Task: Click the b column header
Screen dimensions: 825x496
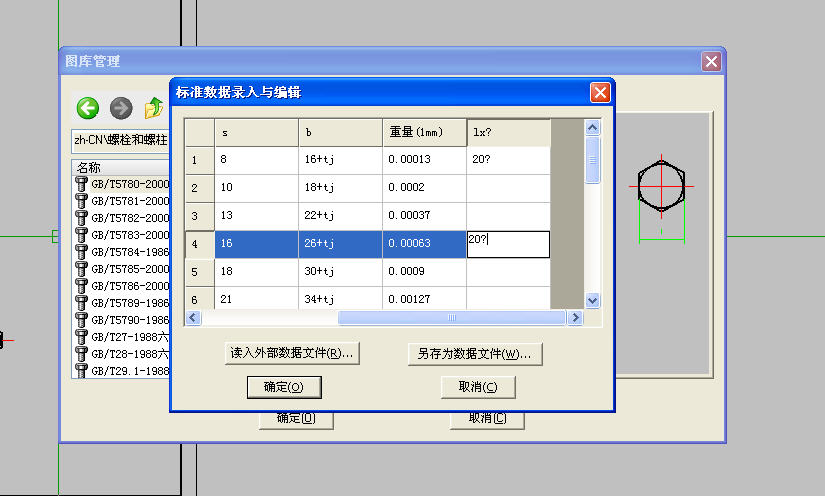Action: tap(340, 133)
